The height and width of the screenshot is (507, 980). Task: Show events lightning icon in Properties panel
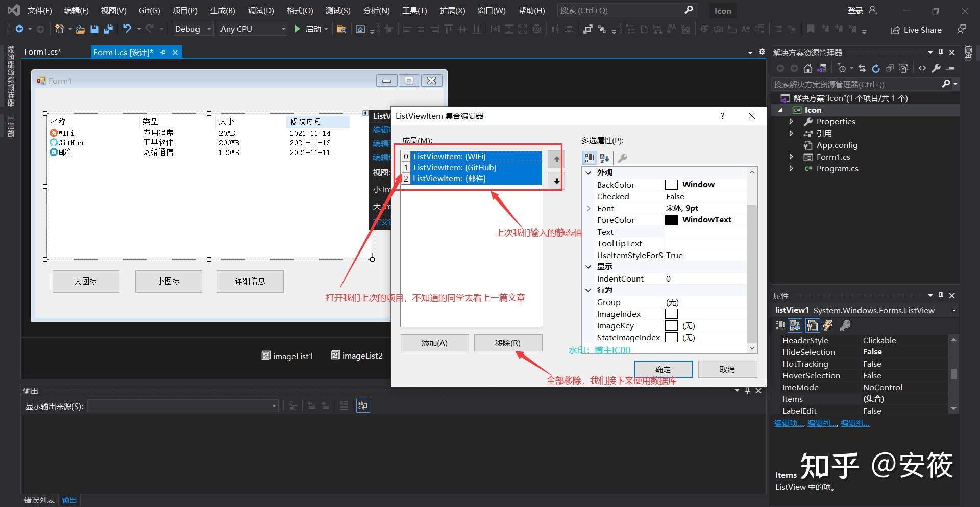[x=828, y=325]
